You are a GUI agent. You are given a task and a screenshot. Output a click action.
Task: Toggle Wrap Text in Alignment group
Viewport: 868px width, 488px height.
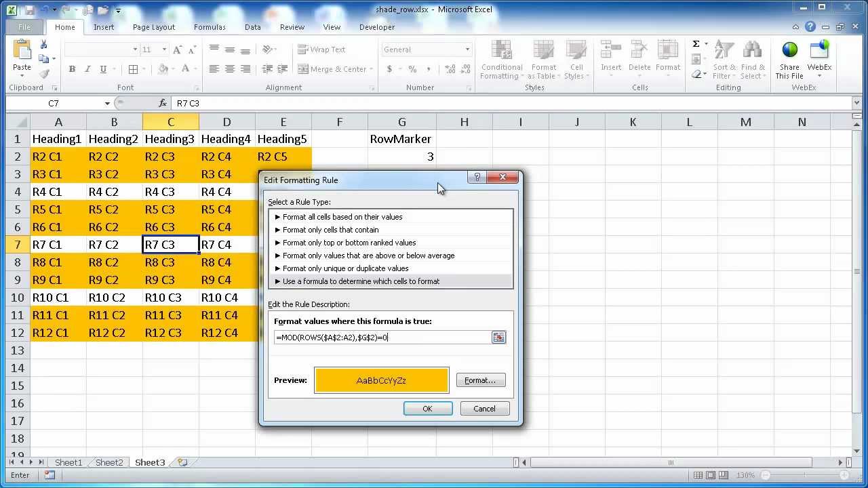click(321, 49)
